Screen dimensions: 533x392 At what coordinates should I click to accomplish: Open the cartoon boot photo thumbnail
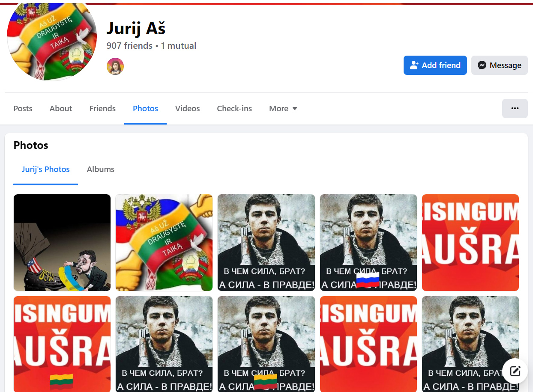pyautogui.click(x=62, y=243)
